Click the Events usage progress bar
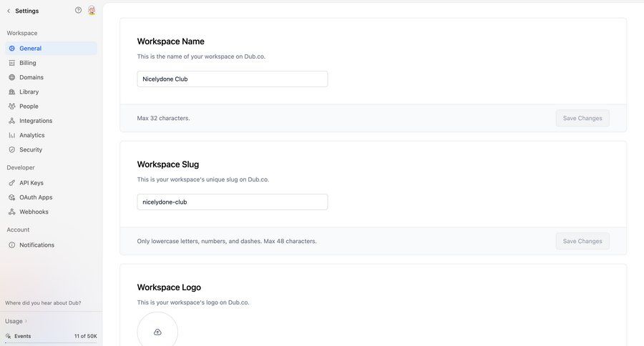 click(51, 342)
